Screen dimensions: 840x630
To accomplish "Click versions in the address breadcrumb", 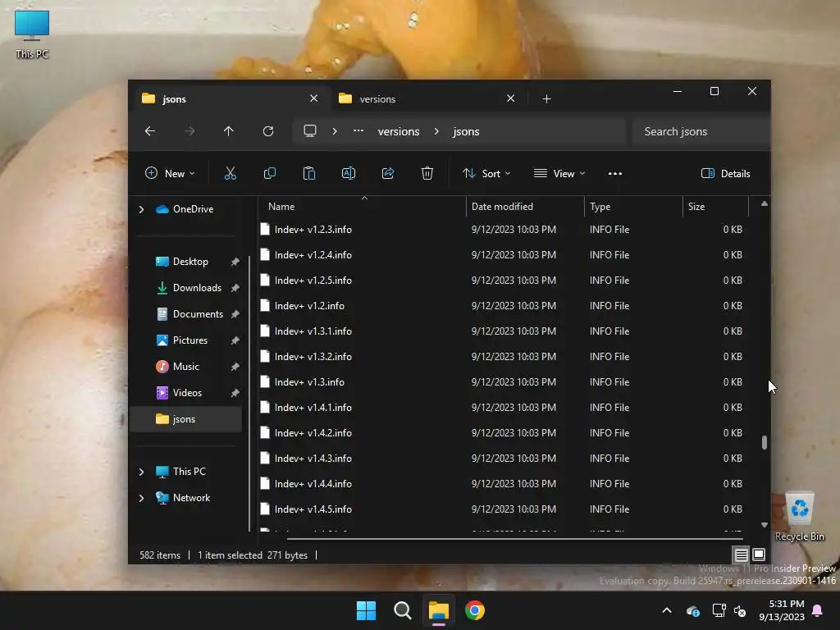I will (399, 131).
